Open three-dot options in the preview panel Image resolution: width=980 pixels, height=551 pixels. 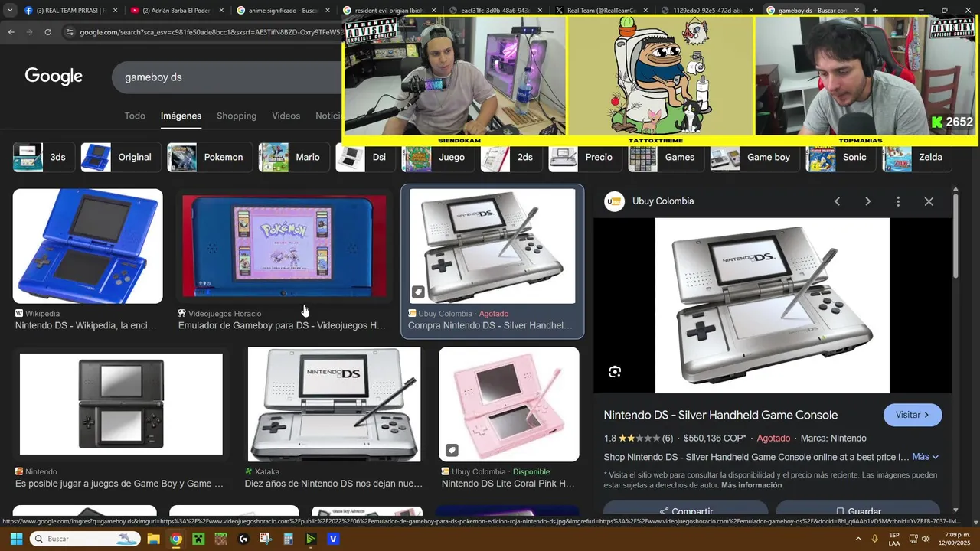click(x=898, y=201)
